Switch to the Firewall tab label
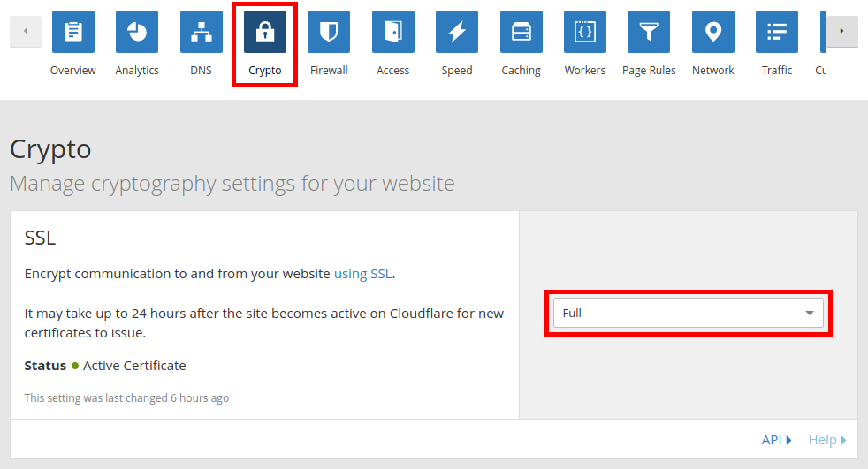This screenshot has height=469, width=868. coord(329,71)
